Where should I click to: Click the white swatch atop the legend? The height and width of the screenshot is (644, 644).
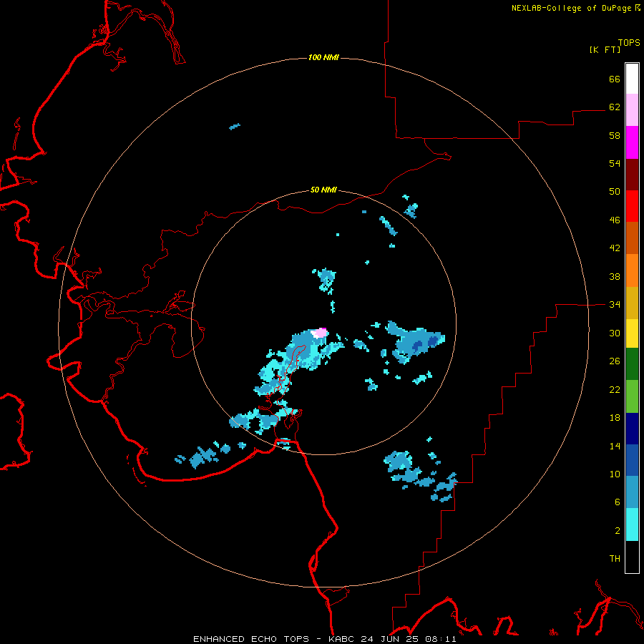(x=632, y=79)
